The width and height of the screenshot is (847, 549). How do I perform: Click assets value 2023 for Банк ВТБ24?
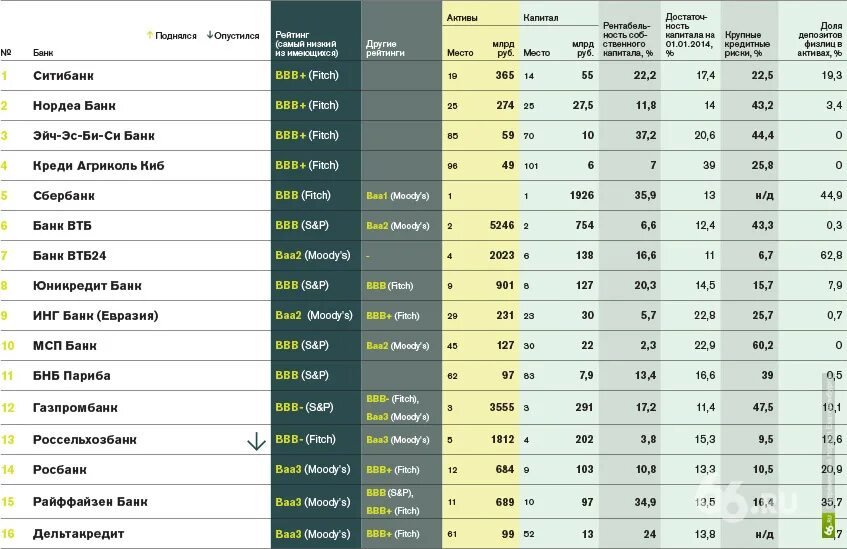coord(502,255)
